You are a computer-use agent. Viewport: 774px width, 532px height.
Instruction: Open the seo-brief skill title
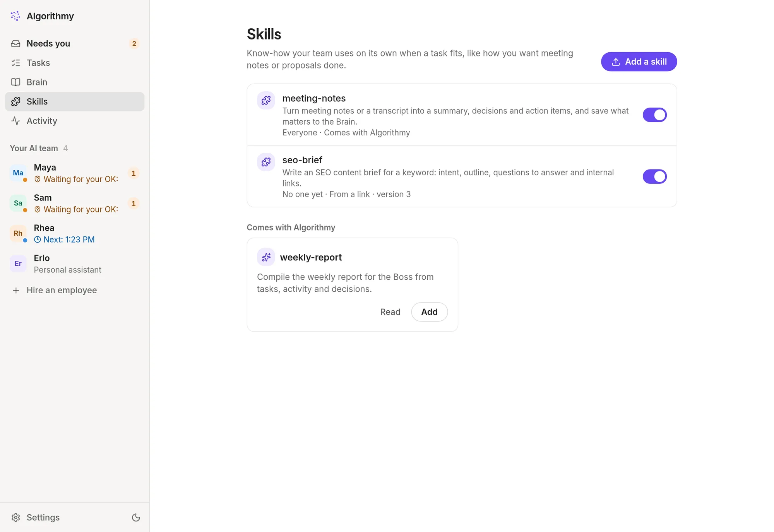click(x=302, y=160)
